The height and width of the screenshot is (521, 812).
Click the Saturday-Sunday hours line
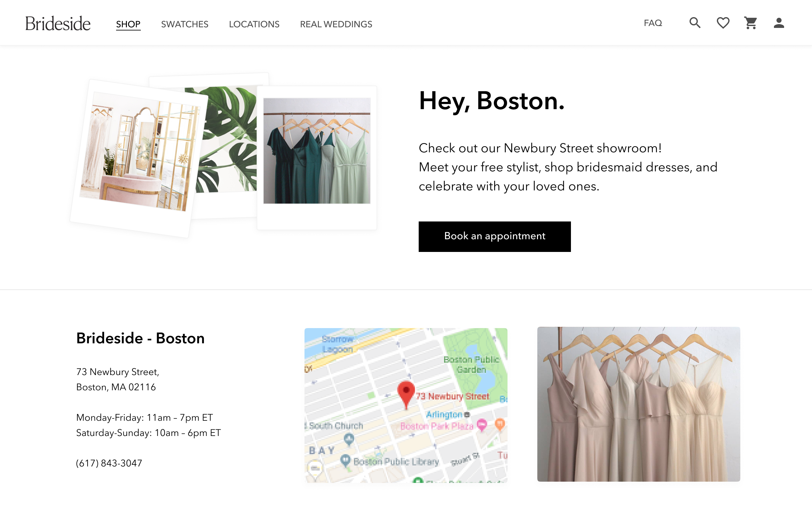pos(148,433)
